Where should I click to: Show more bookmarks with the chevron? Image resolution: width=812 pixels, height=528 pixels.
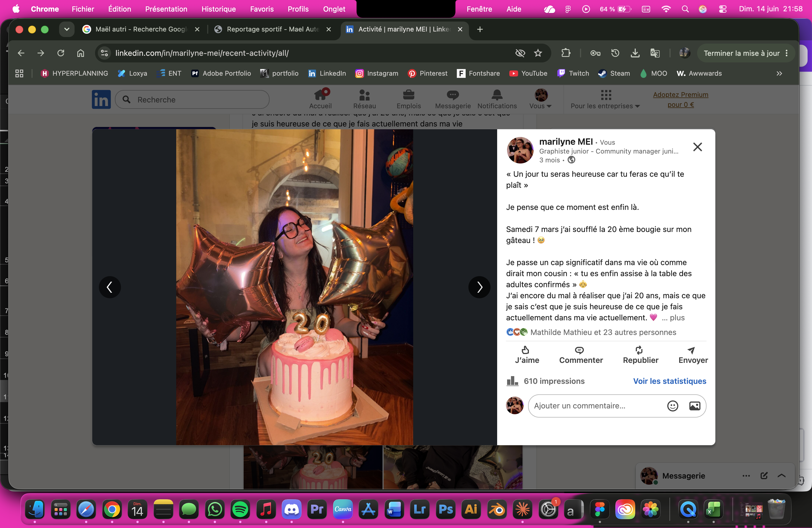tap(779, 74)
